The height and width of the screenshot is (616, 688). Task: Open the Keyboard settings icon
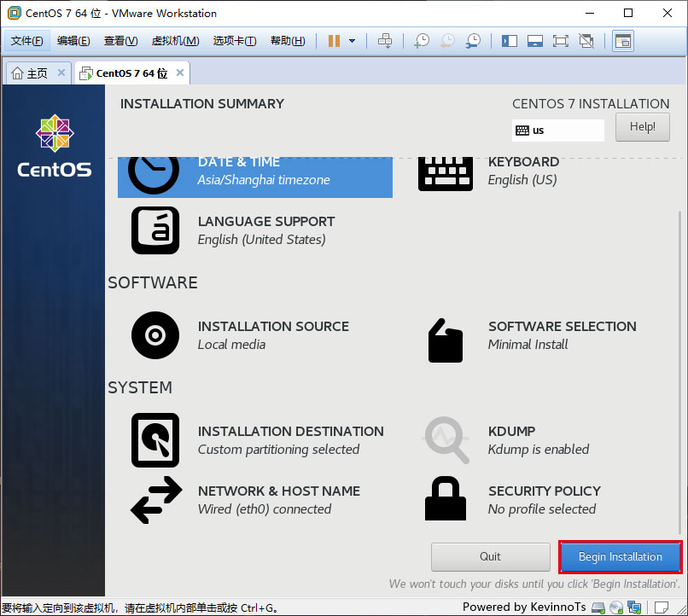(x=446, y=173)
